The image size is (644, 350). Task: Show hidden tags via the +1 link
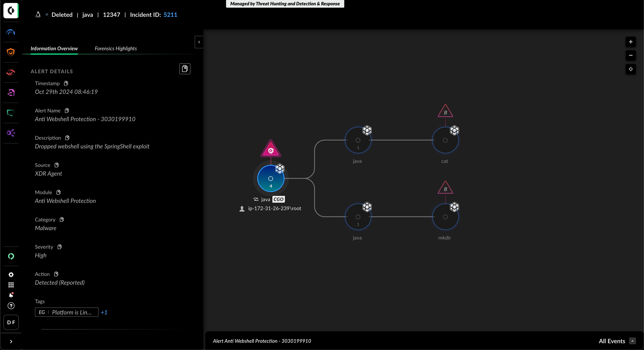[104, 312]
